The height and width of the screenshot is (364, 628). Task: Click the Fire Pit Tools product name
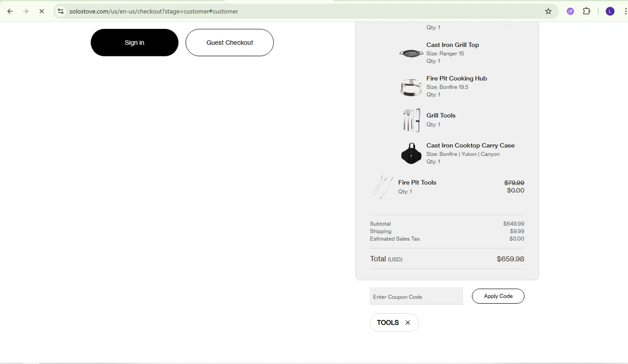tap(417, 182)
